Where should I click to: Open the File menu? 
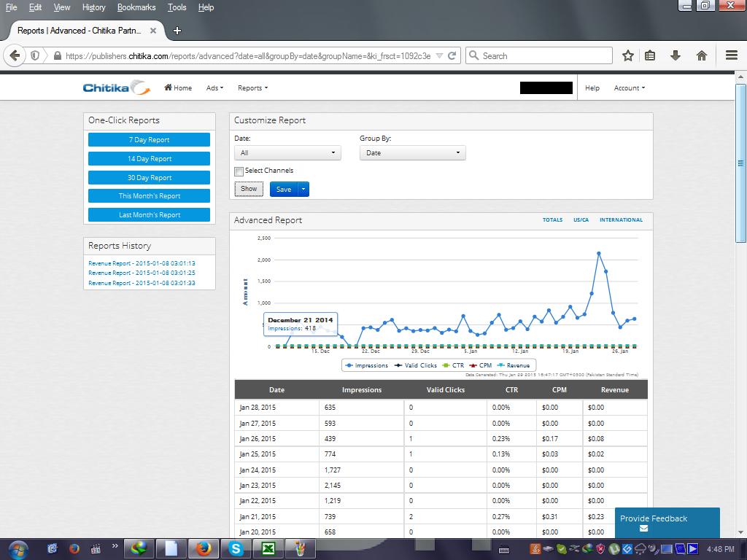coord(12,7)
